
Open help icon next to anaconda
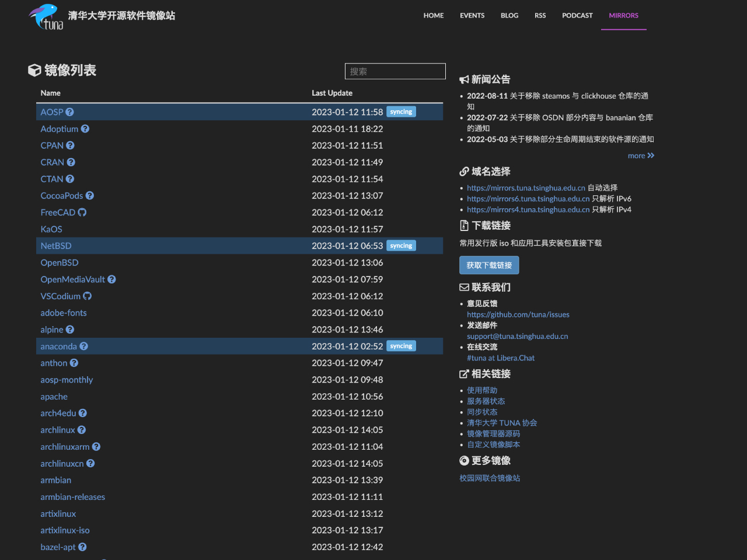(84, 346)
